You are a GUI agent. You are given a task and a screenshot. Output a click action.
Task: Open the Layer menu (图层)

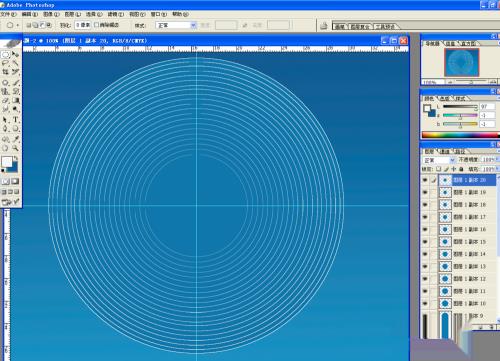(x=72, y=14)
